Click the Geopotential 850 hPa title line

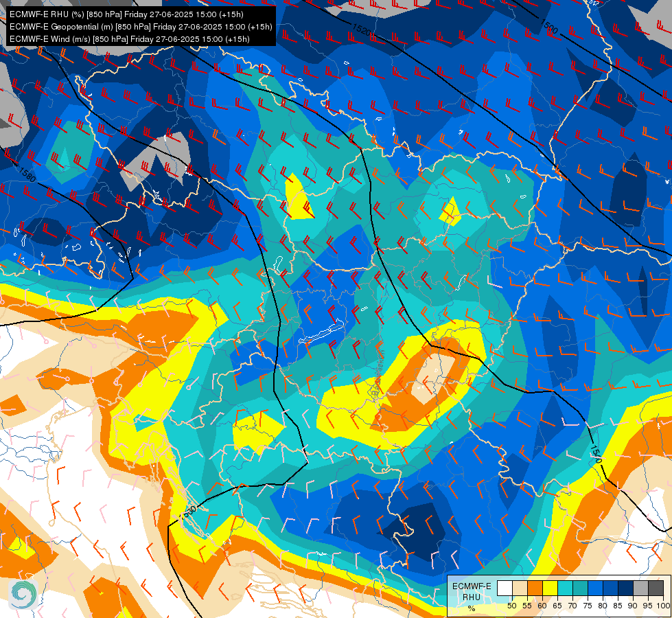pos(141,27)
